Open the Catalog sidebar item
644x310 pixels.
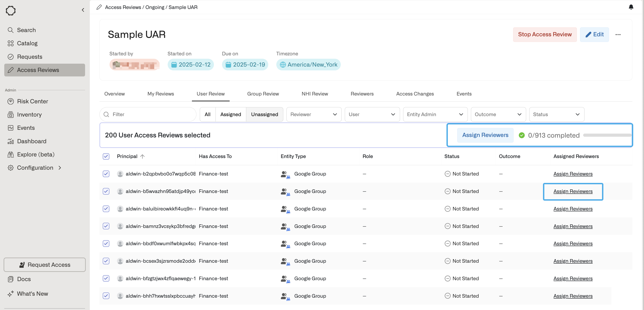[27, 43]
